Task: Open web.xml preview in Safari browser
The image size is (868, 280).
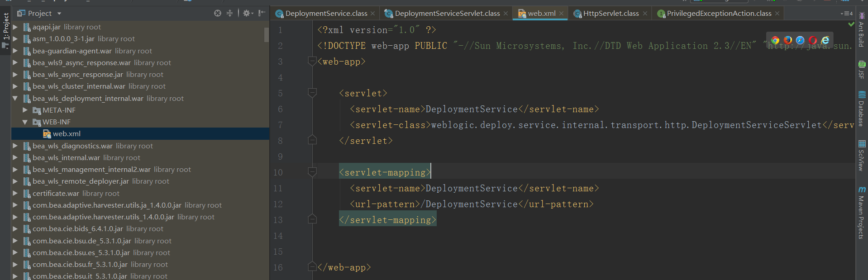Action: [800, 40]
